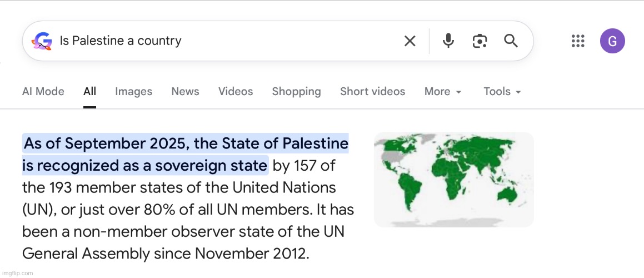This screenshot has width=644, height=278.
Task: Start voice search with microphone icon
Action: 448,41
